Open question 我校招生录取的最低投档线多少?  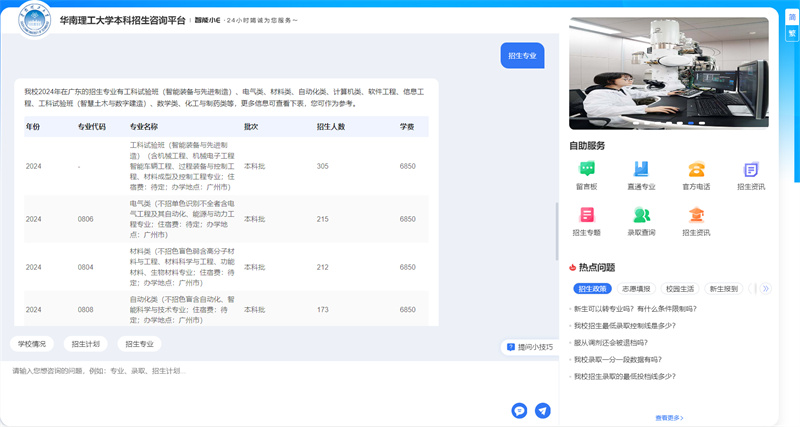click(624, 376)
